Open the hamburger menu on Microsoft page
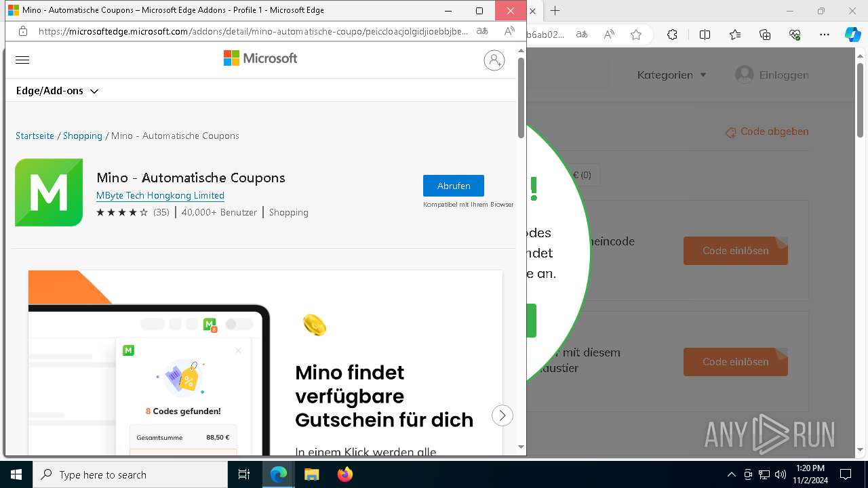The width and height of the screenshot is (868, 488). 22,60
